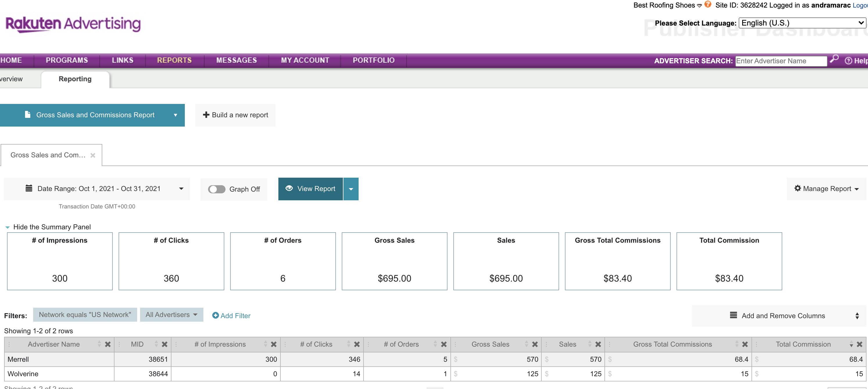Screen dimensions: 868x389
Task: Click the Merrell advertiser row name
Action: (x=18, y=359)
